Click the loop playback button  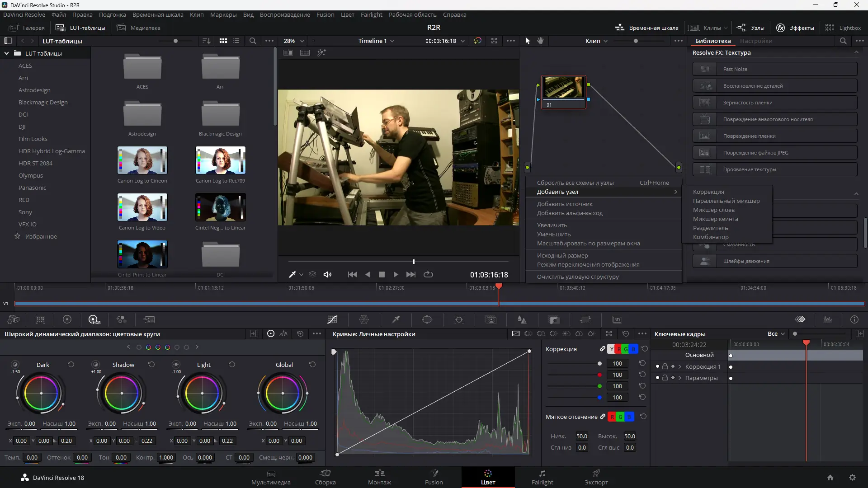[x=428, y=274]
